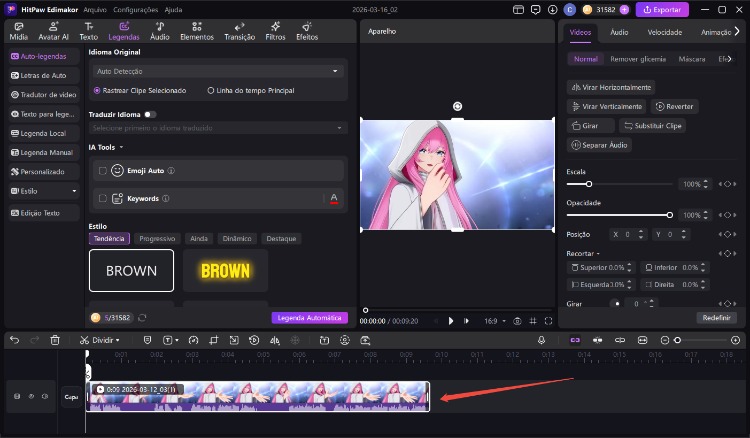The height and width of the screenshot is (438, 750).
Task: Adjust the Opacidade slider handle
Action: pyautogui.click(x=670, y=215)
